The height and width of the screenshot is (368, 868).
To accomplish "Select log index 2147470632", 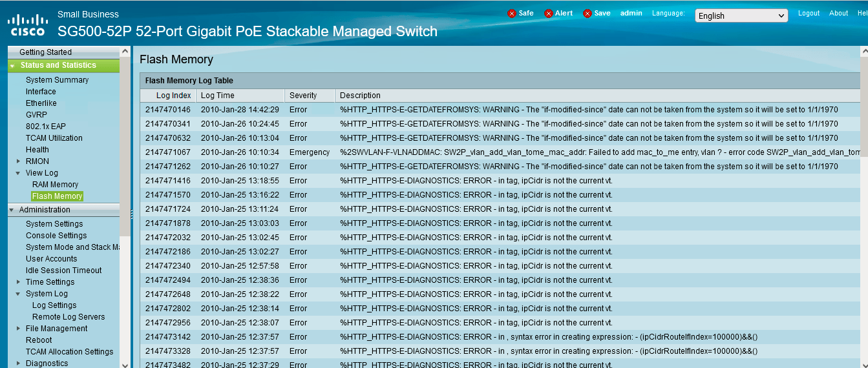I will tap(168, 138).
